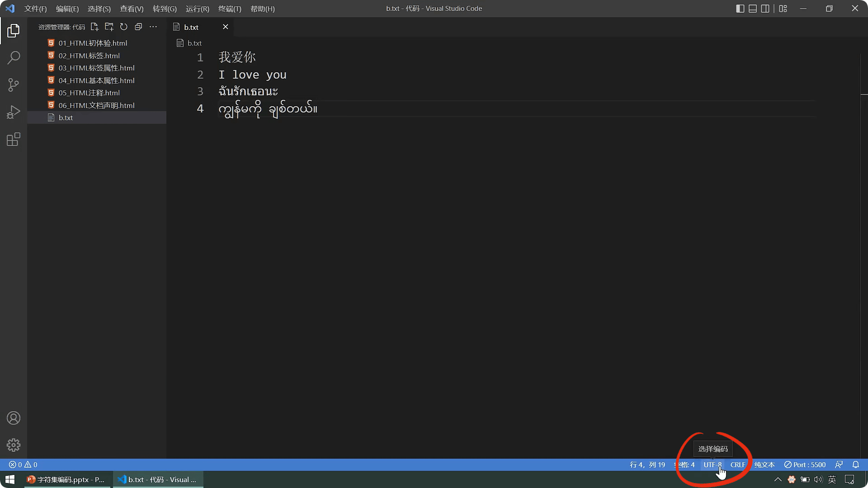
Task: Click the New Folder icon in explorer
Action: [109, 27]
